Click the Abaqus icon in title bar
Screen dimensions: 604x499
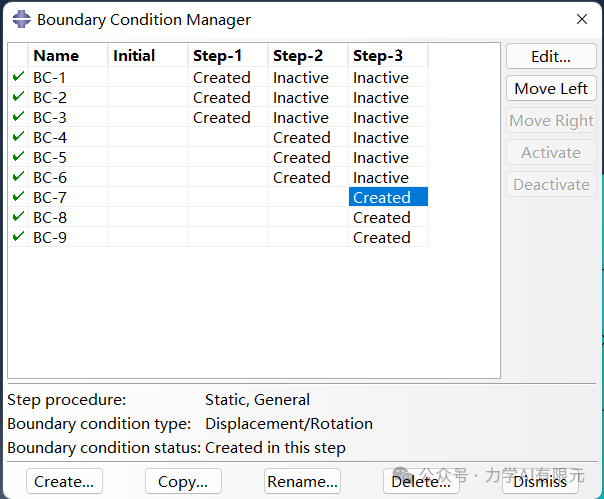21,19
